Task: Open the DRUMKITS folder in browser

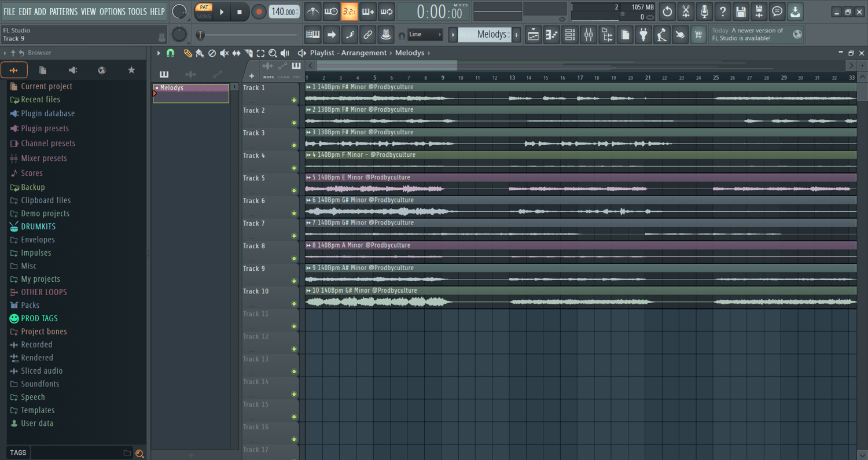Action: coord(38,226)
